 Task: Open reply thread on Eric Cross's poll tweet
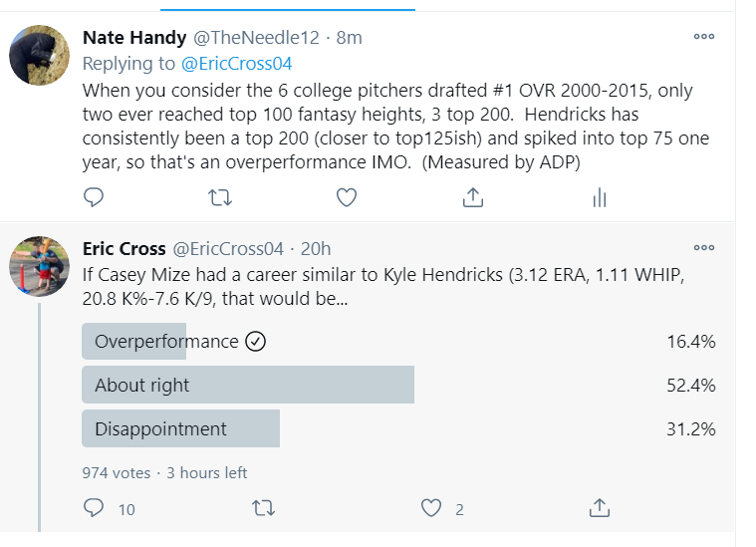point(94,508)
